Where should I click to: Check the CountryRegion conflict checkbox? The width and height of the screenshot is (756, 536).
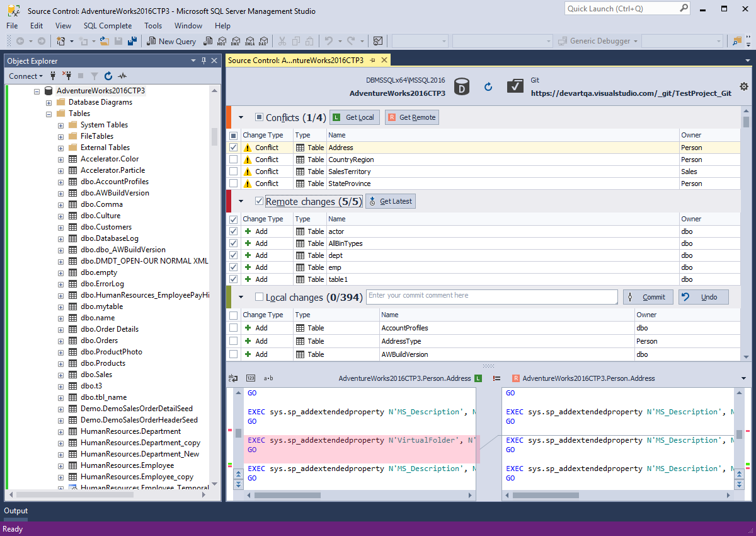(x=233, y=159)
